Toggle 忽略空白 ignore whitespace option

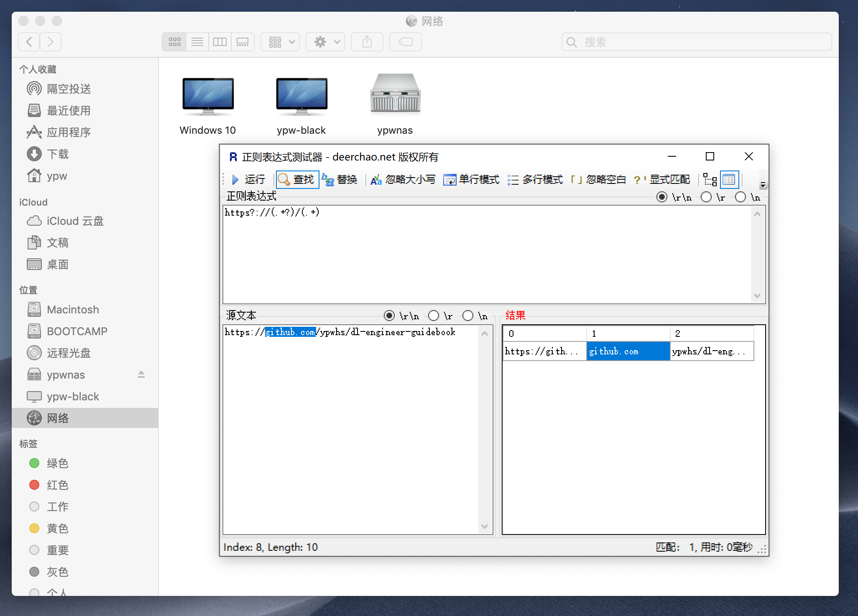pos(598,180)
